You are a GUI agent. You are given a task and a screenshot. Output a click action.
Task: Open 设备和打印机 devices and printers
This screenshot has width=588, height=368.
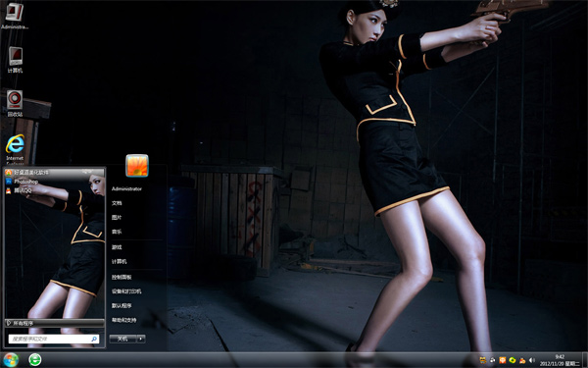pos(126,291)
